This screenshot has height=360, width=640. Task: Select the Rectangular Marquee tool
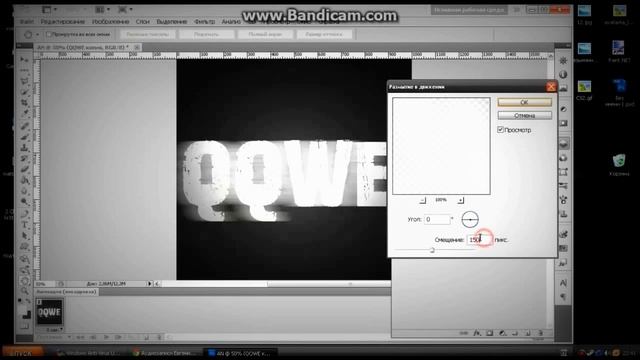point(24,71)
